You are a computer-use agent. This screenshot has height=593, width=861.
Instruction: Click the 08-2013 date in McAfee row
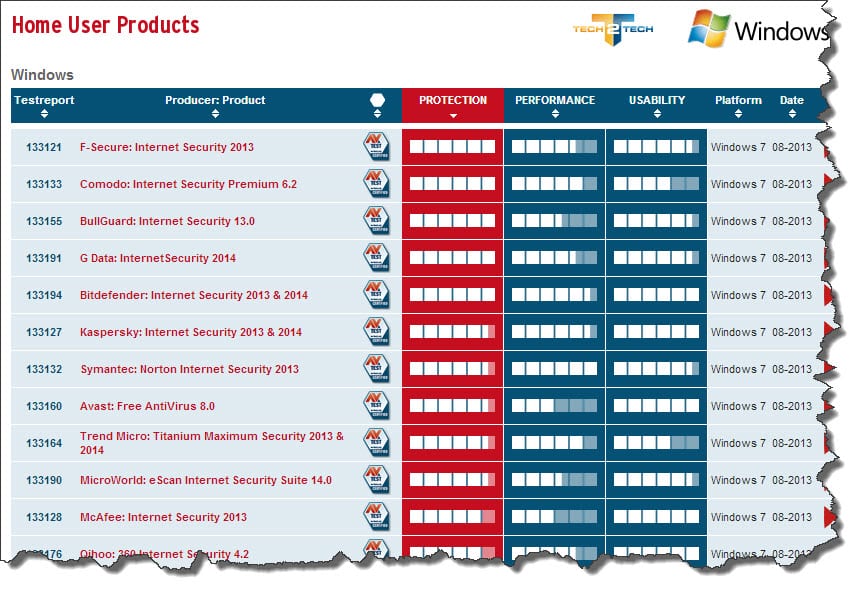coord(792,517)
